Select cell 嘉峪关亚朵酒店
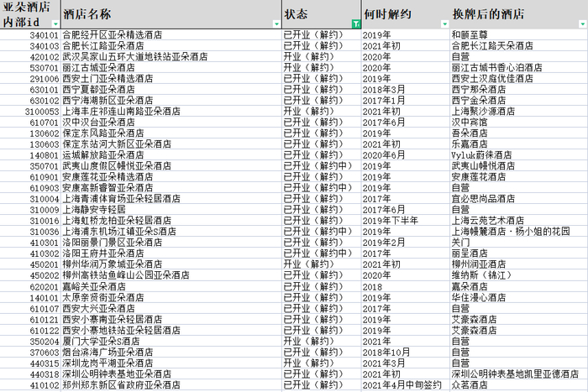The width and height of the screenshot is (588, 392). [171, 286]
